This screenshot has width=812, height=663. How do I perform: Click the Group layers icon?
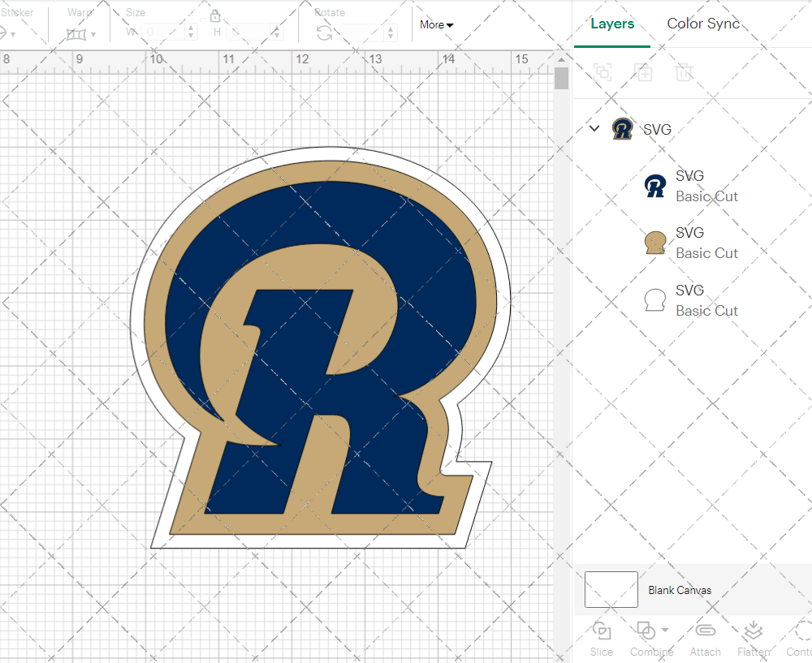(603, 72)
